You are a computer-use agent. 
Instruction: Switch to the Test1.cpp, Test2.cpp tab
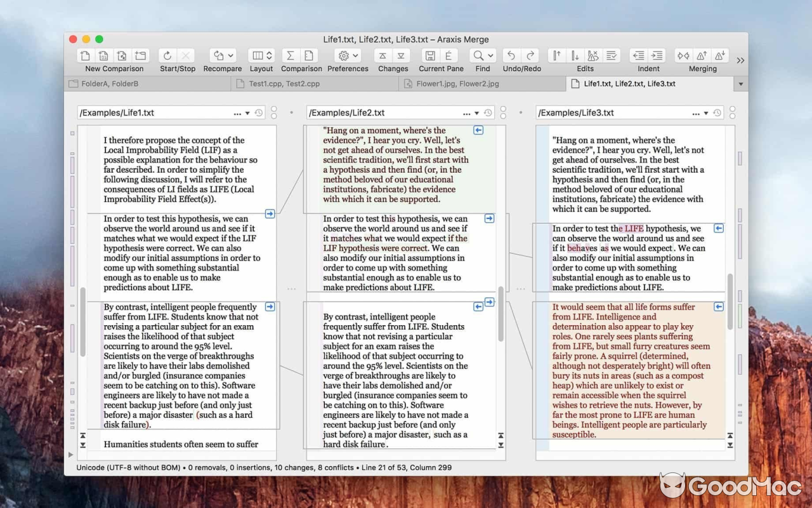(284, 84)
